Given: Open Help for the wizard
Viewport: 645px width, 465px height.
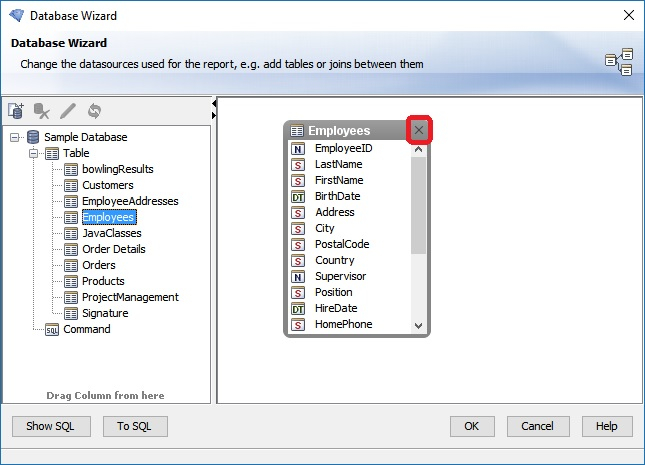Looking at the screenshot, I should (x=606, y=426).
